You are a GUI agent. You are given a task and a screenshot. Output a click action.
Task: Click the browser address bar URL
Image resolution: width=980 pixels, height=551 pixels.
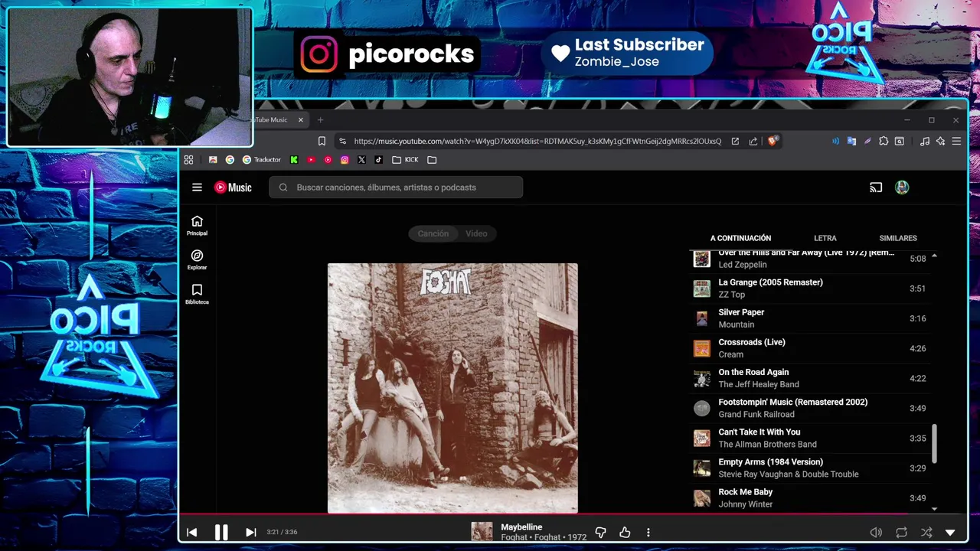coord(537,141)
